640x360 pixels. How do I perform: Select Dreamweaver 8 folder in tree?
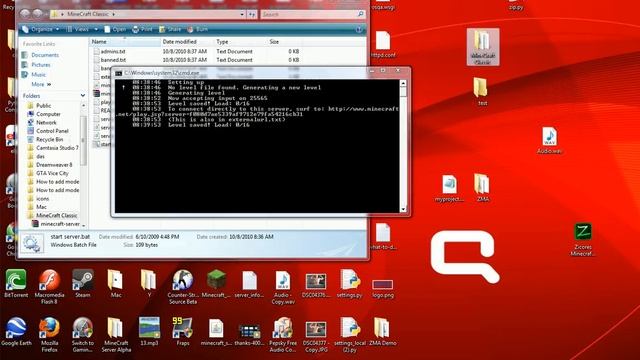point(54,164)
